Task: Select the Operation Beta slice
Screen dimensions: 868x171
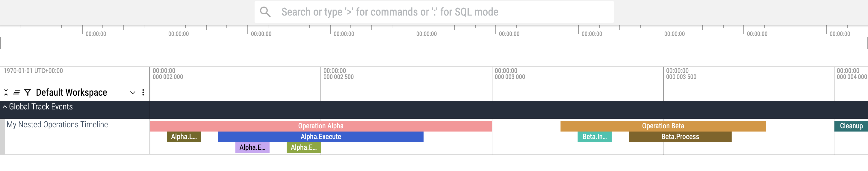Action: pyautogui.click(x=663, y=126)
